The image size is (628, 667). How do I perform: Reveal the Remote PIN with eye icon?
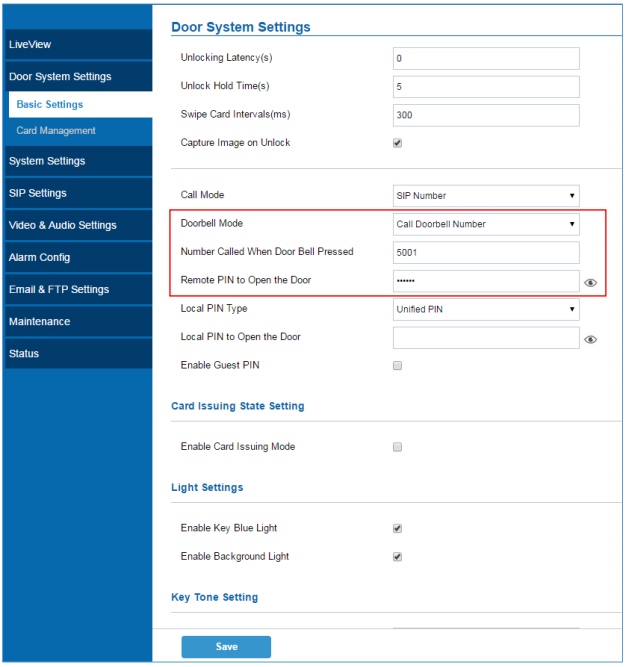590,283
